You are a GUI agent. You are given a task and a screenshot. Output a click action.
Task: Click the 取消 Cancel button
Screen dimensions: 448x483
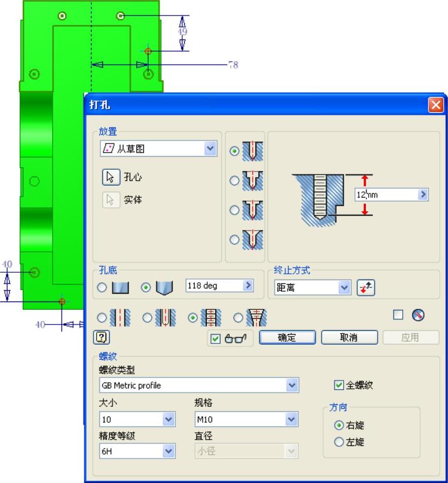pyautogui.click(x=349, y=338)
